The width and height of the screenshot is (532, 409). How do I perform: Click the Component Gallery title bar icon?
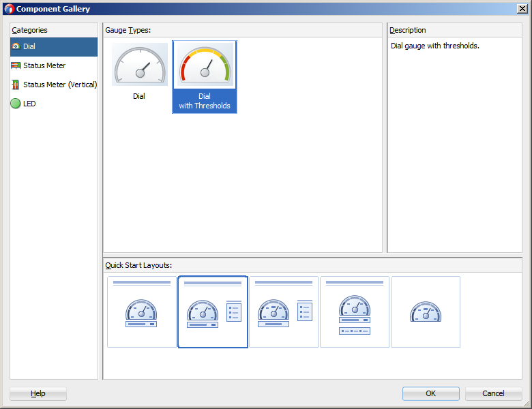coord(9,9)
